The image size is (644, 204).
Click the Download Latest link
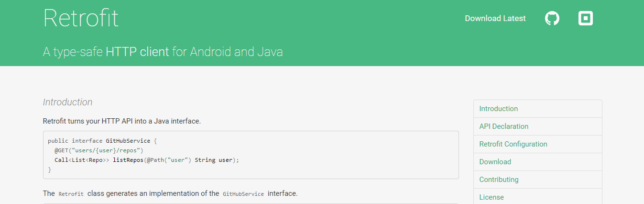(x=495, y=19)
